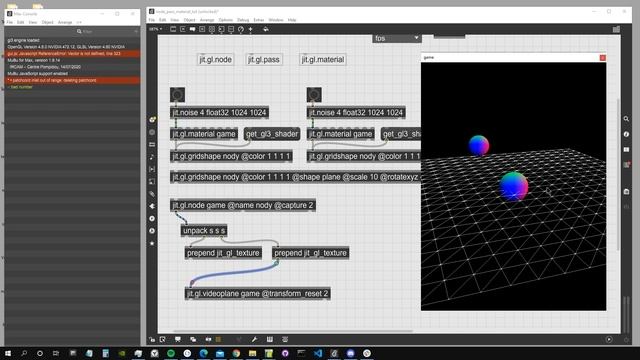This screenshot has width=640, height=360.
Task: Select the 'MuBu for Max, version' console row
Action: tap(72, 60)
